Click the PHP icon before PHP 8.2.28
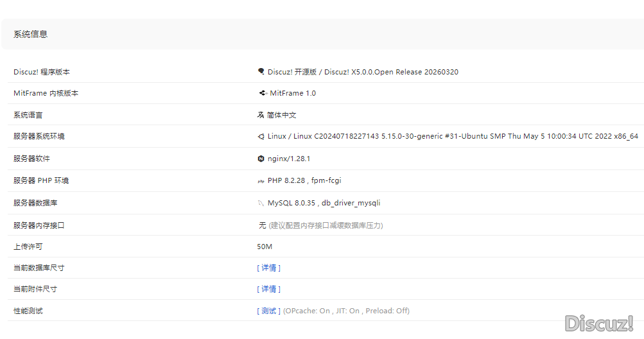Image resolution: width=644 pixels, height=339 pixels. tap(261, 181)
